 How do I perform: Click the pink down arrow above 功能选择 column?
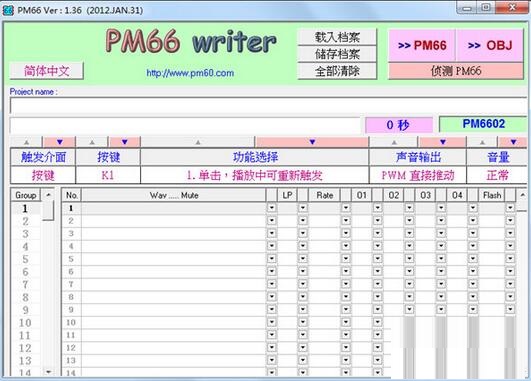312,142
